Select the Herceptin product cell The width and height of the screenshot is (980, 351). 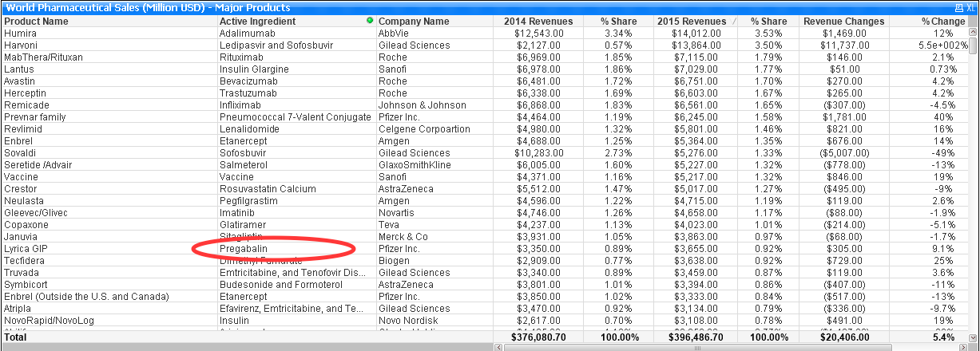tap(109, 93)
